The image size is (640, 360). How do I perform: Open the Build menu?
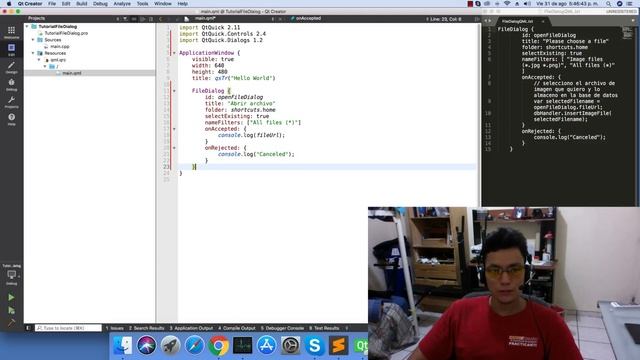click(x=82, y=4)
